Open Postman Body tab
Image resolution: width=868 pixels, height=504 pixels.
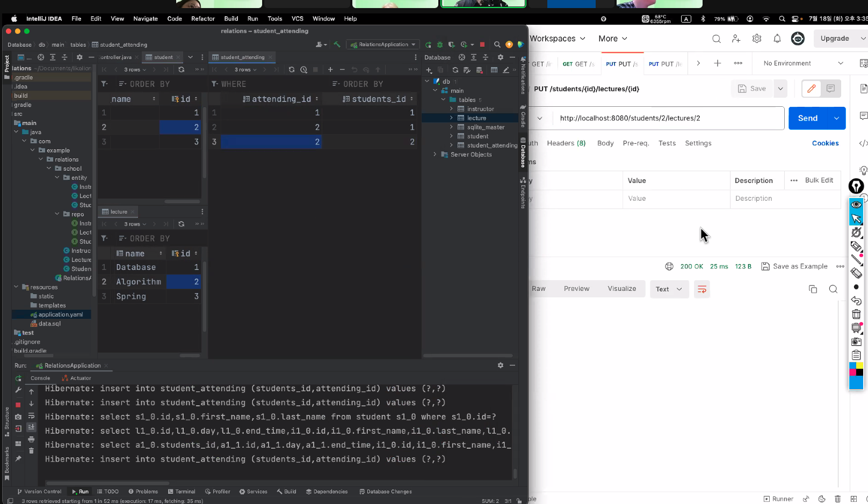tap(605, 143)
